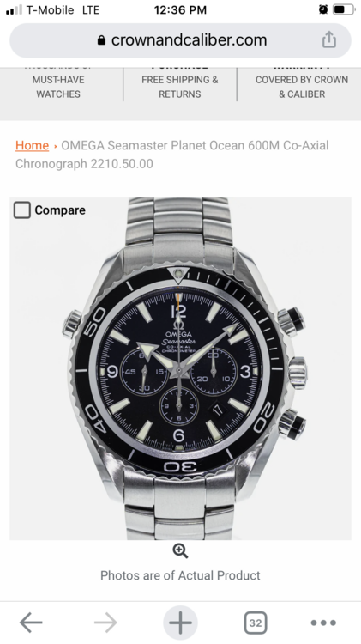Tap the OMEGA Seamaster Planet Ocean breadcrumb
The width and height of the screenshot is (361, 644).
[172, 155]
